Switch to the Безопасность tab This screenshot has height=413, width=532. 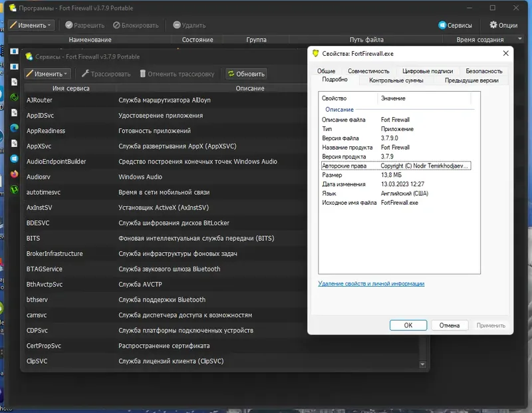(x=484, y=71)
